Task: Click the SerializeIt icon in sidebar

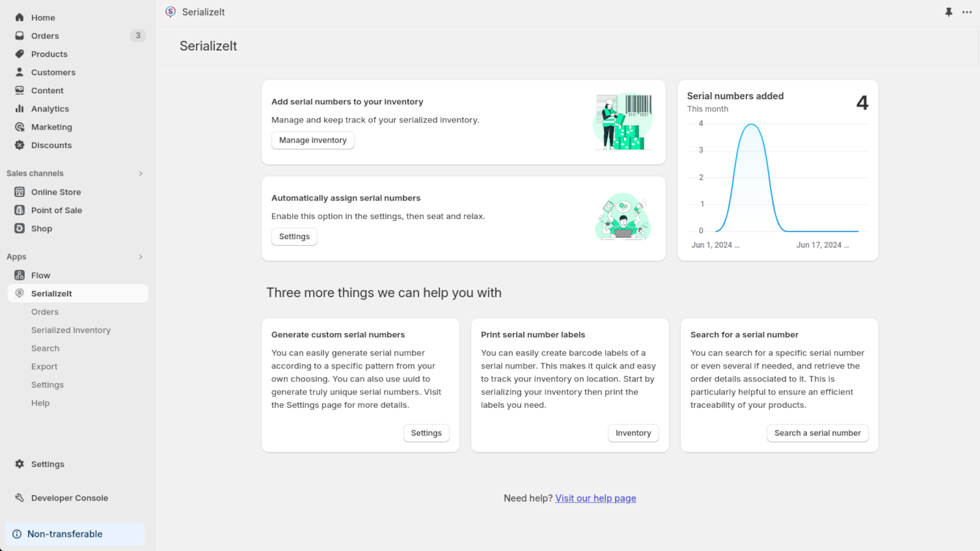Action: point(20,293)
